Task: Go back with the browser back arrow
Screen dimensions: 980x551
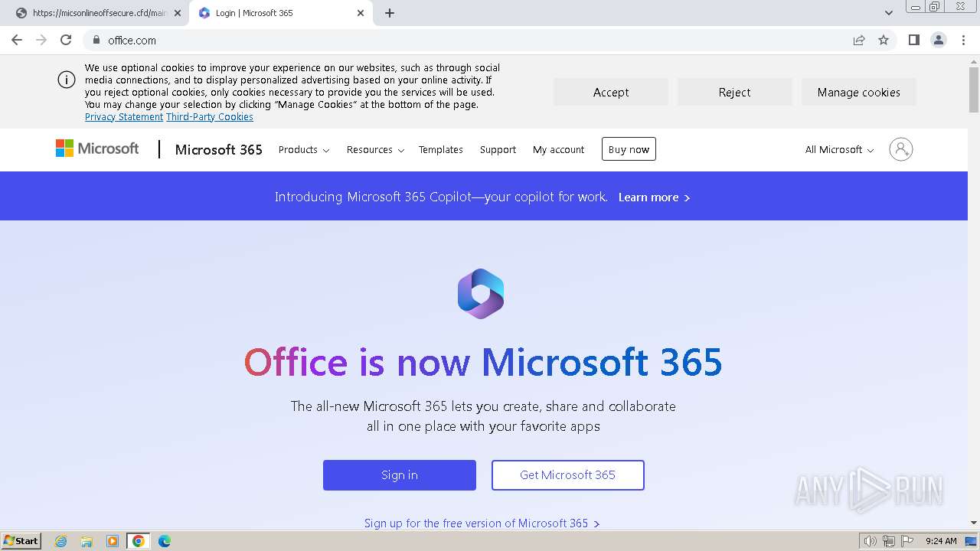Action: click(17, 40)
